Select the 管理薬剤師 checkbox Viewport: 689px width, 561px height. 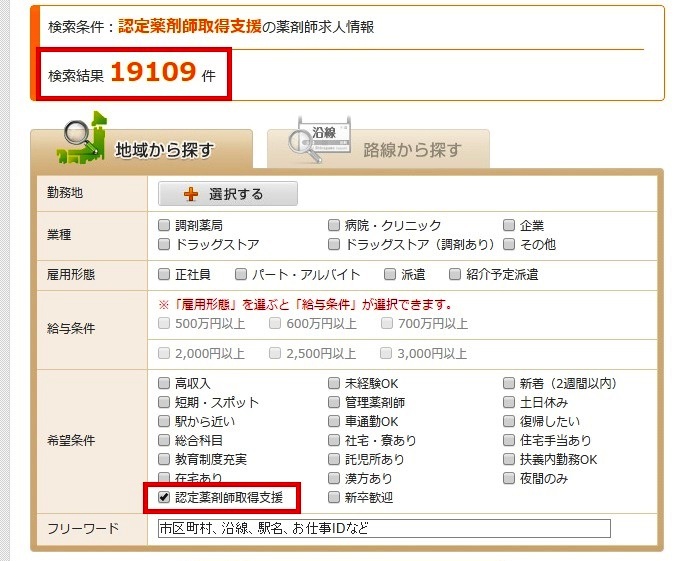point(335,402)
